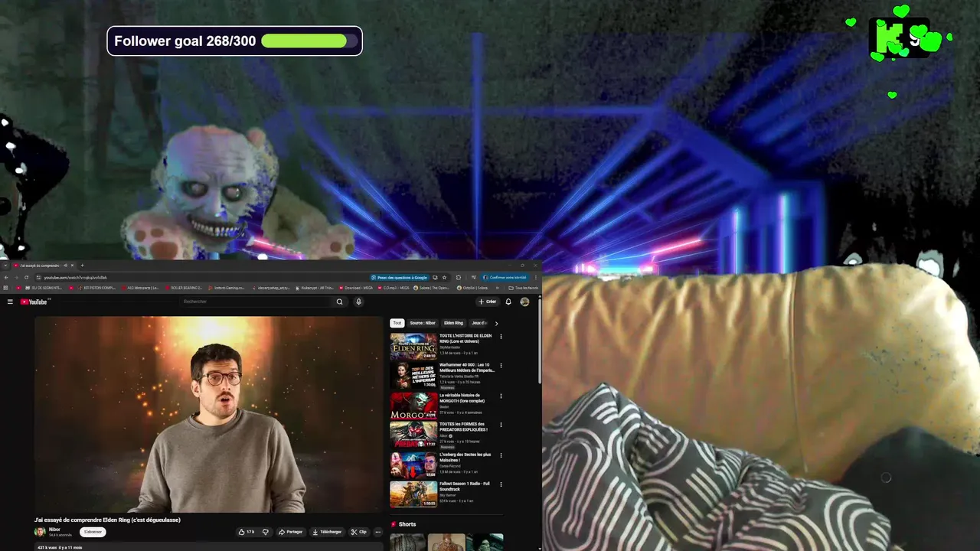The height and width of the screenshot is (551, 980).
Task: Click 'Poser des questions à Google' chip
Action: (x=399, y=277)
